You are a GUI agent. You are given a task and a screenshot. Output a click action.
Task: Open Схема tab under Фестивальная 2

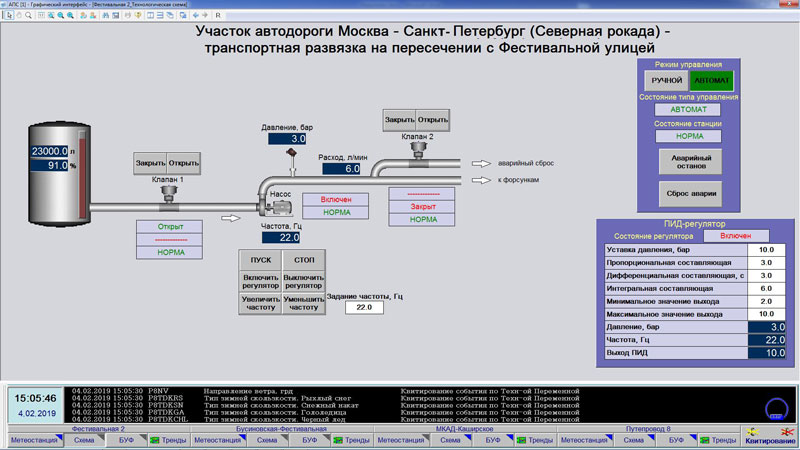coord(84,440)
